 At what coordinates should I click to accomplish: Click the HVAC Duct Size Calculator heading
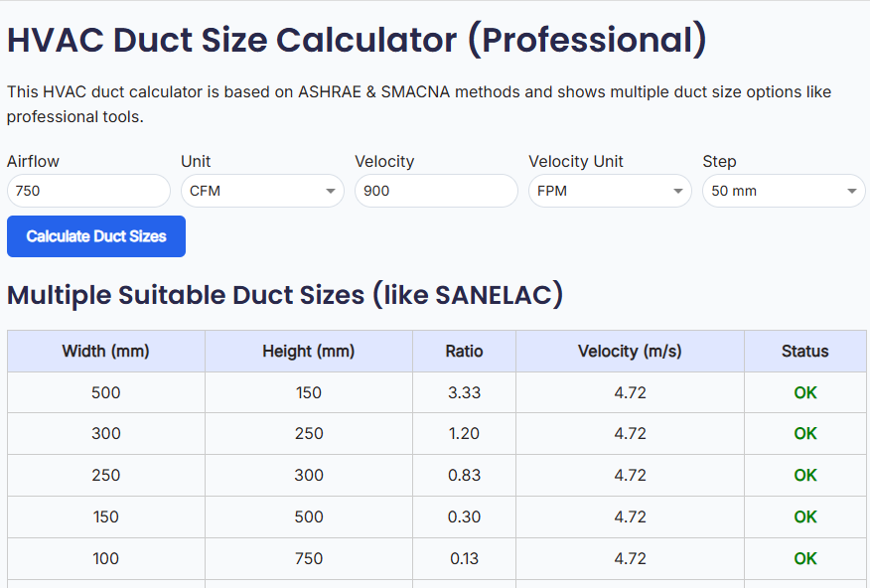click(x=356, y=40)
